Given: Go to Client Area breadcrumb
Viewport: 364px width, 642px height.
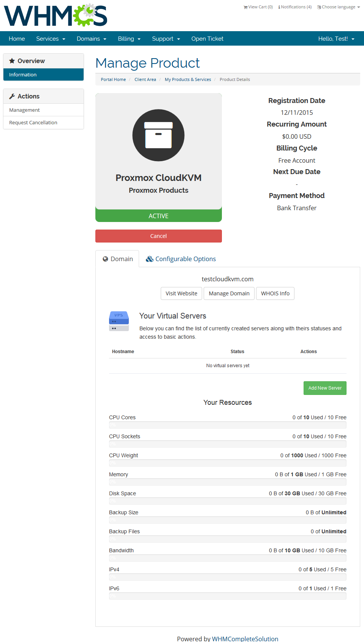Looking at the screenshot, I should [x=145, y=79].
